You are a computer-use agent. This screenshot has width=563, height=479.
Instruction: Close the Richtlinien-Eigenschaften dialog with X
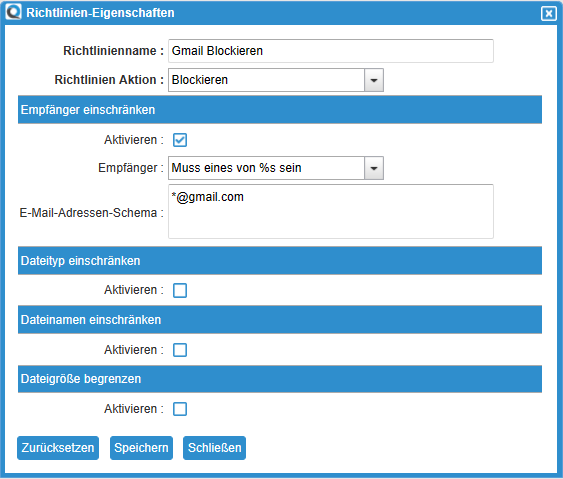(x=548, y=14)
